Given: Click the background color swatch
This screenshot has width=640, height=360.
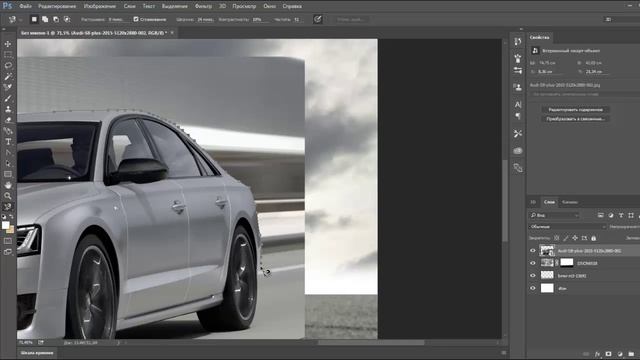Looking at the screenshot, I should [x=11, y=230].
